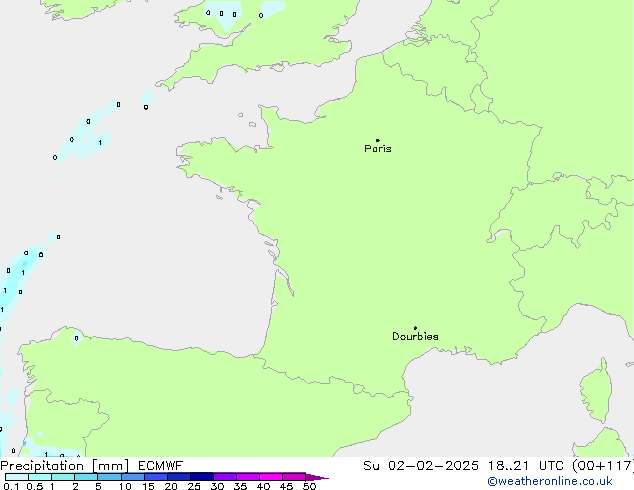Select the Dourbies place label
Screen dimensions: 634x490
[415, 337]
